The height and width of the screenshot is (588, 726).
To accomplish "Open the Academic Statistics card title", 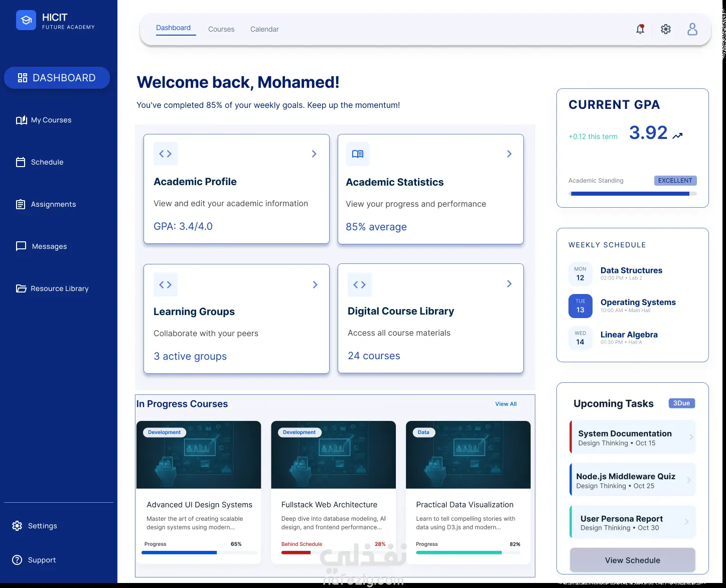I will click(395, 182).
